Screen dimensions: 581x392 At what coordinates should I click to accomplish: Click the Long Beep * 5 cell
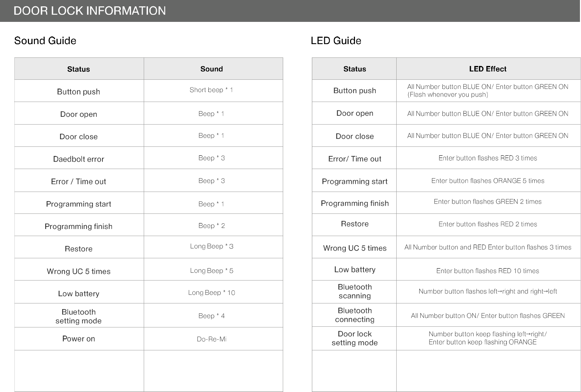[212, 271]
